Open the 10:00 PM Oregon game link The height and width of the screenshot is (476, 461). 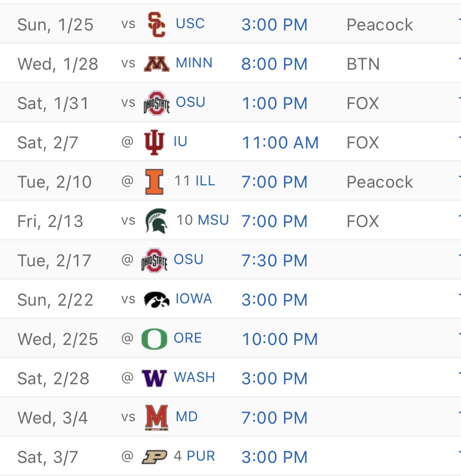coord(280,339)
